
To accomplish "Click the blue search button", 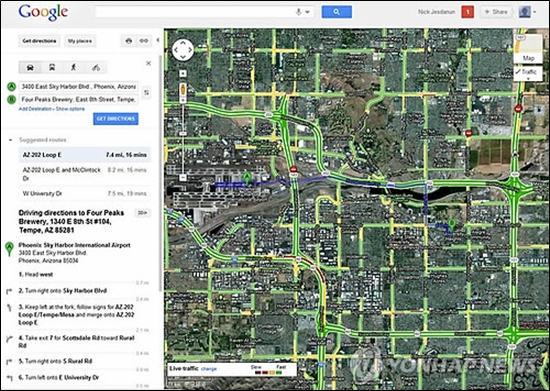I will pos(337,12).
